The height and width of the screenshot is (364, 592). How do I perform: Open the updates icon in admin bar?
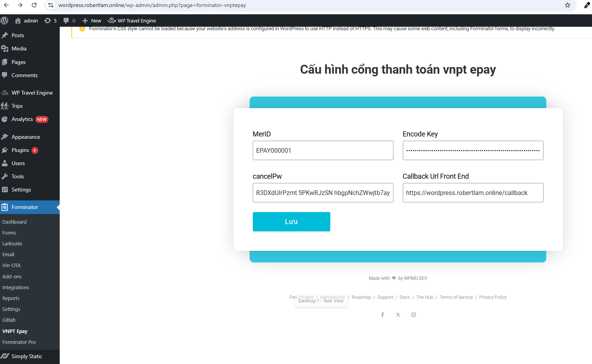point(48,21)
